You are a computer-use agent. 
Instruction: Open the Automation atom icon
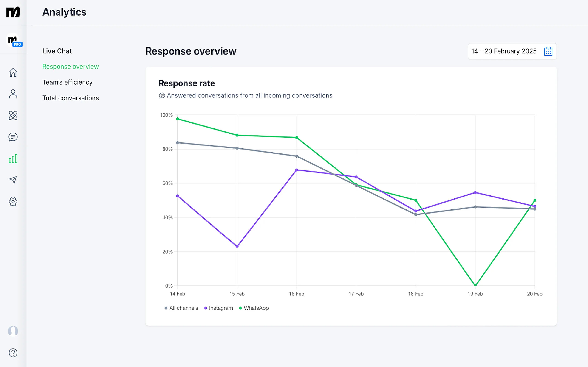[13, 116]
